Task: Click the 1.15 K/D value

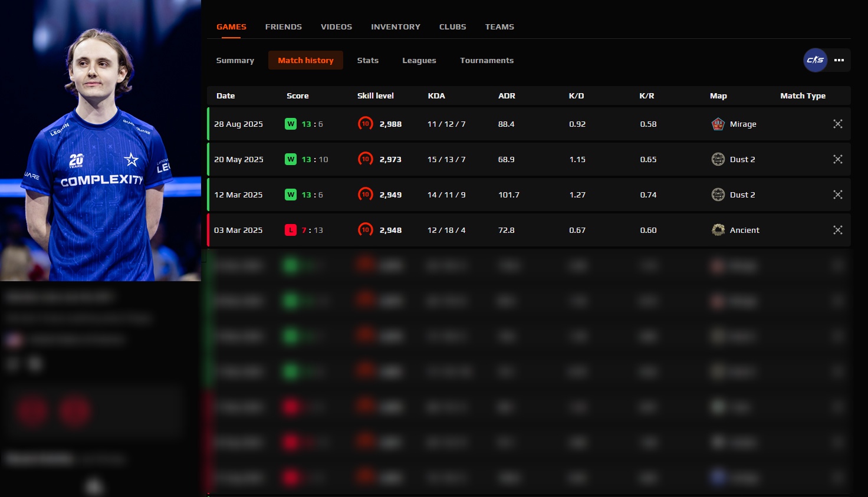Action: [x=577, y=159]
